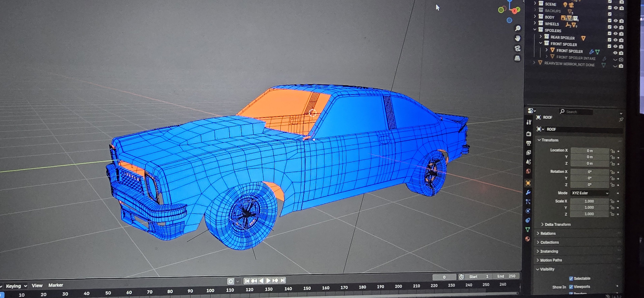
Task: Open the Material properties tab
Action: pos(527,239)
